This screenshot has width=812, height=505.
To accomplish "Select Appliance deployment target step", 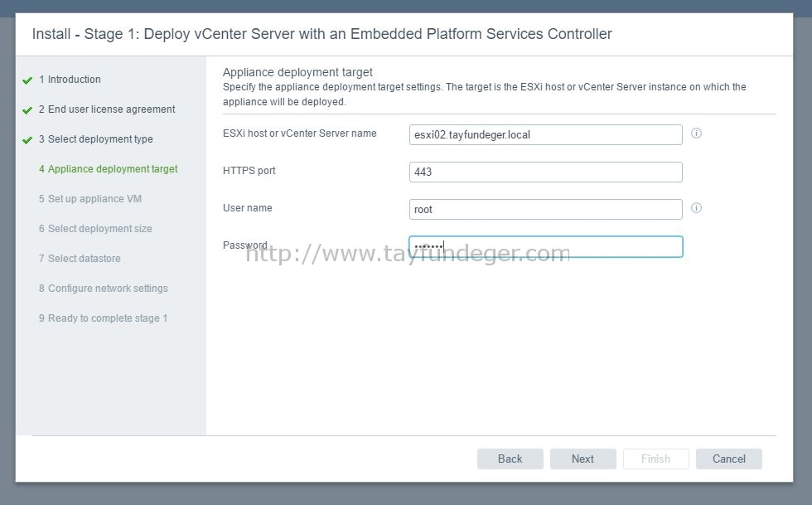I will pyautogui.click(x=109, y=169).
